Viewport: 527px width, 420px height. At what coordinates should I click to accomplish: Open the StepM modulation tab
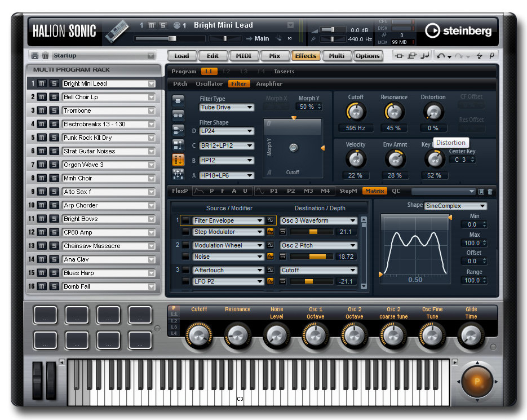[x=348, y=191]
